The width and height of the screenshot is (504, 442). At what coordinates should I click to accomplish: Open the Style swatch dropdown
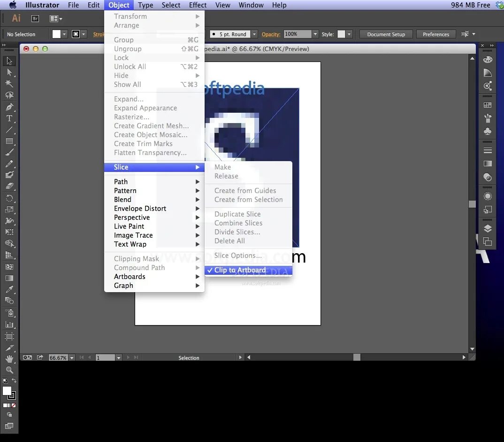tap(349, 34)
